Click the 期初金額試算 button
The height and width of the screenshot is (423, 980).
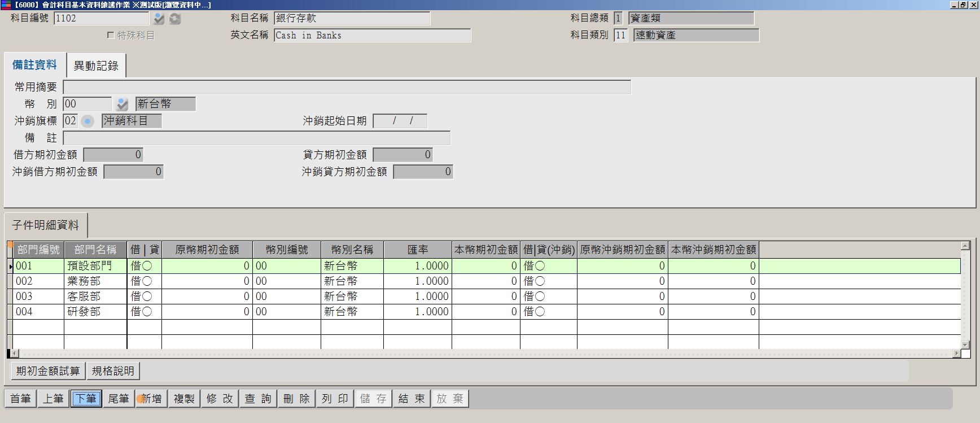point(48,371)
